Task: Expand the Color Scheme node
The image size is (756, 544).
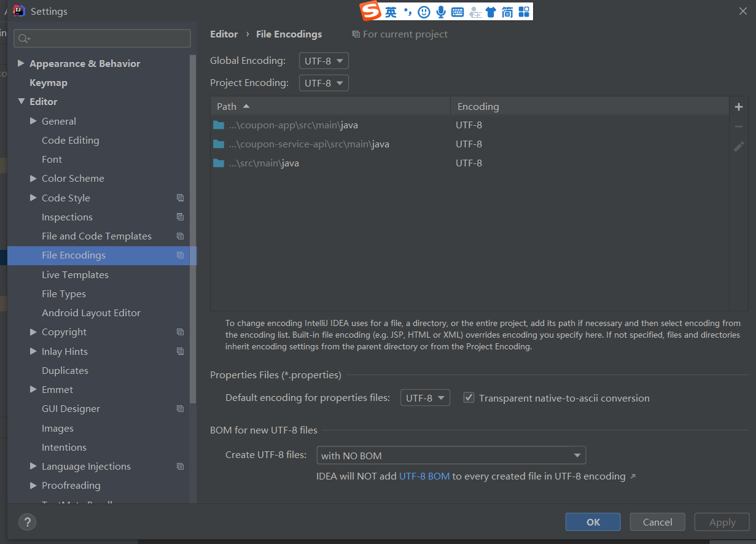Action: tap(33, 178)
